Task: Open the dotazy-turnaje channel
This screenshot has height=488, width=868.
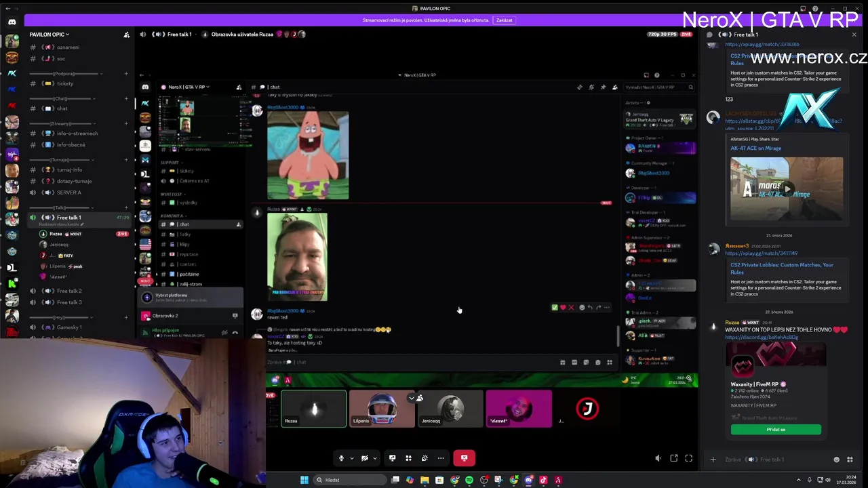Action: pos(79,181)
